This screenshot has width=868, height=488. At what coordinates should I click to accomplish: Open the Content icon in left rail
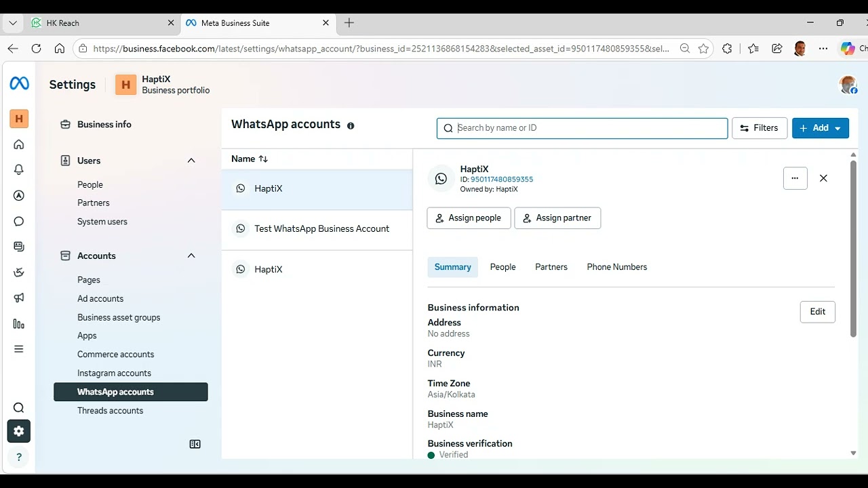coord(19,247)
